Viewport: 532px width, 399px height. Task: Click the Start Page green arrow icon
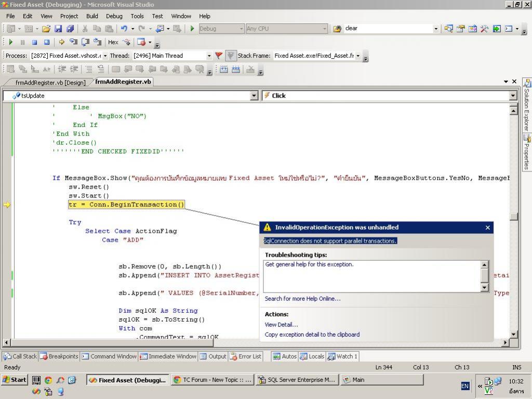coord(497,29)
